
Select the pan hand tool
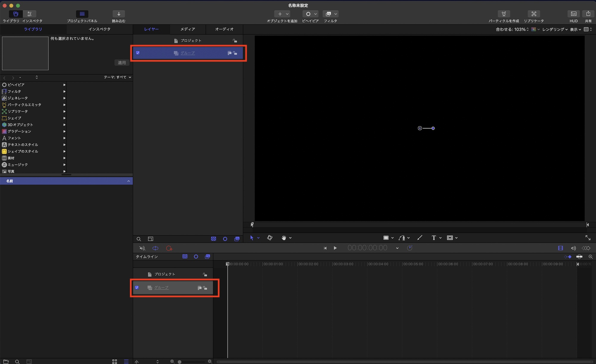pos(284,238)
